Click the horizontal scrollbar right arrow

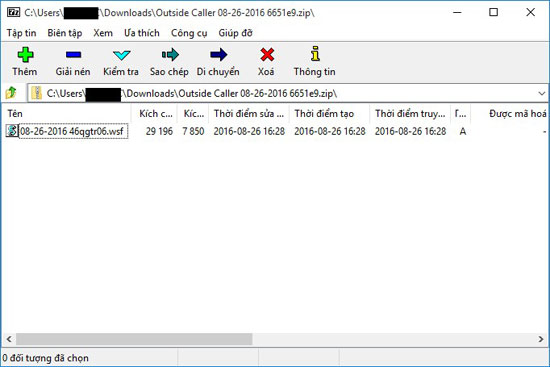tap(541, 339)
